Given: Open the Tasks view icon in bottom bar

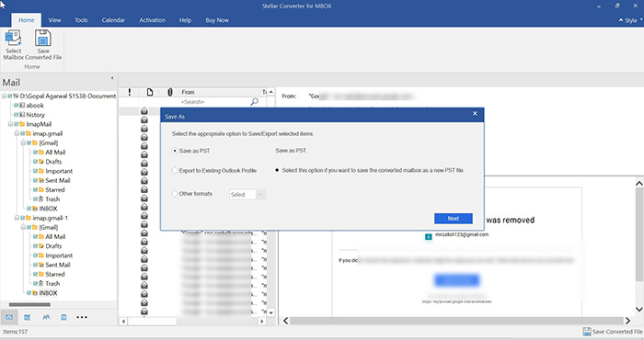Looking at the screenshot, I should pyautogui.click(x=63, y=317).
